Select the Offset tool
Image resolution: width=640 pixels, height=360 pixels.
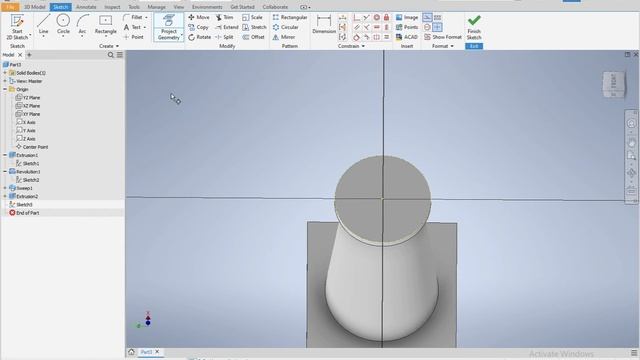(253, 37)
